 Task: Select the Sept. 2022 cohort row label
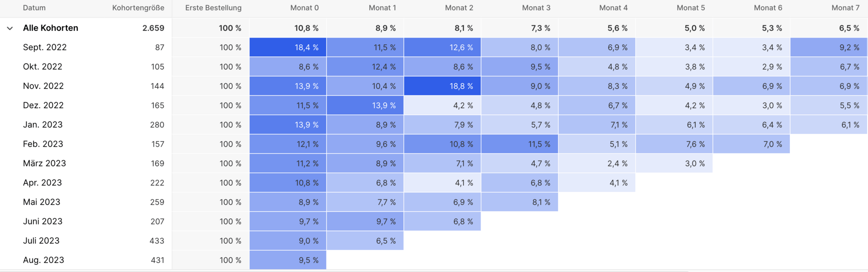click(45, 48)
